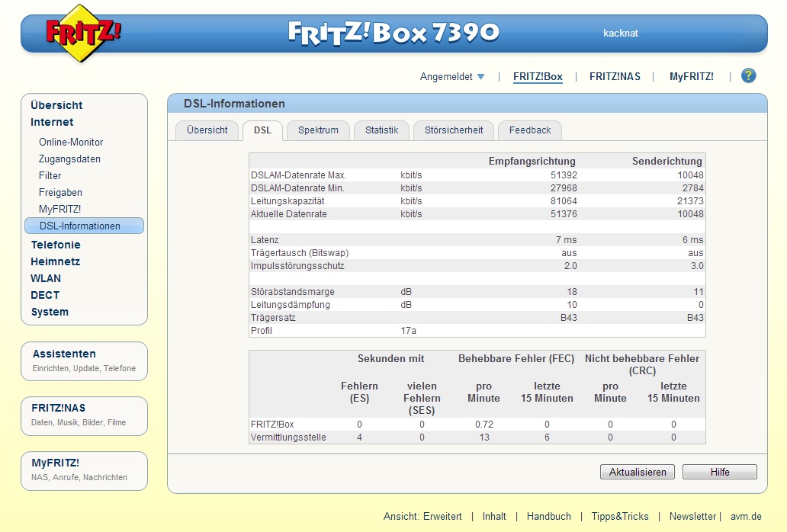Open System in the sidebar
The height and width of the screenshot is (532, 787).
point(49,312)
